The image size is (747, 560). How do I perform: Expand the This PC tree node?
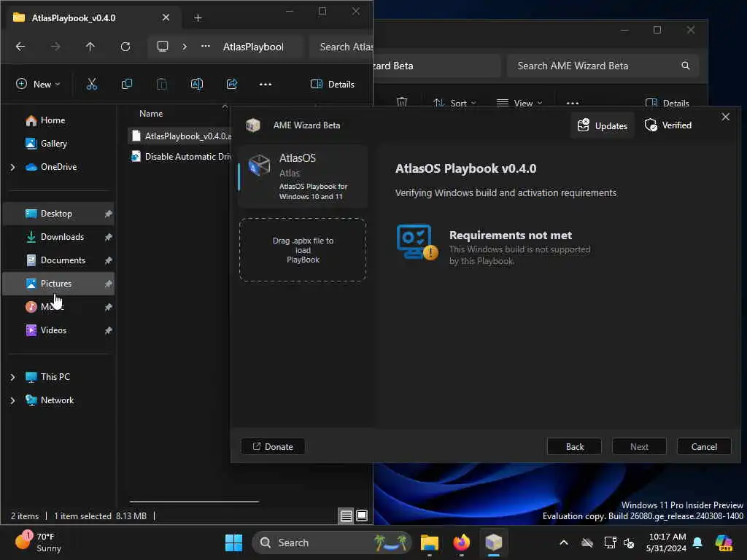(13, 377)
